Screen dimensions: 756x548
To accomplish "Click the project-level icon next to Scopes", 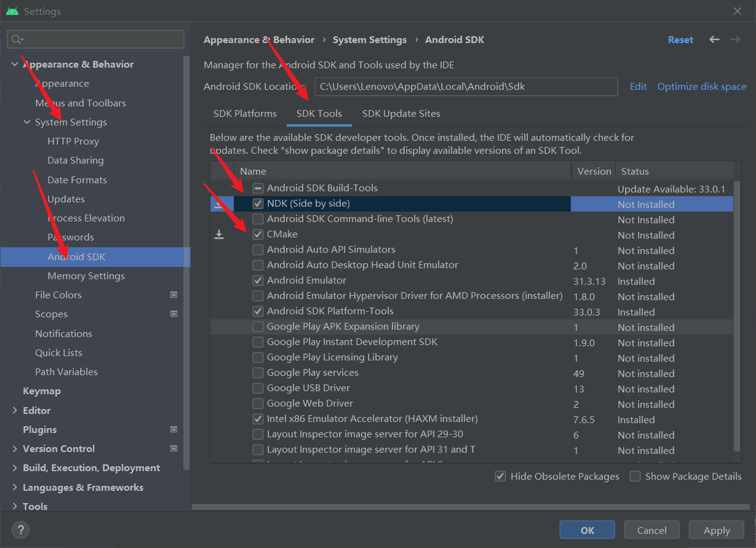I will (174, 314).
